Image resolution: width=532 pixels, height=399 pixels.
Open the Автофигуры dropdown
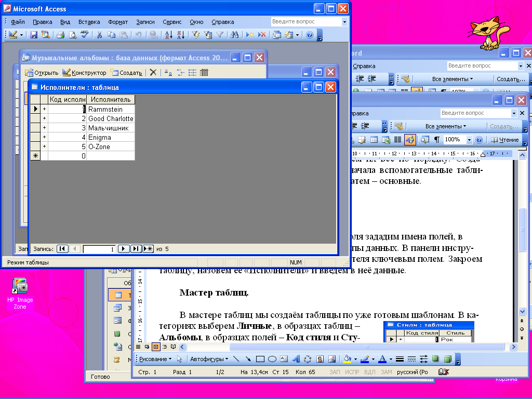tap(209, 359)
